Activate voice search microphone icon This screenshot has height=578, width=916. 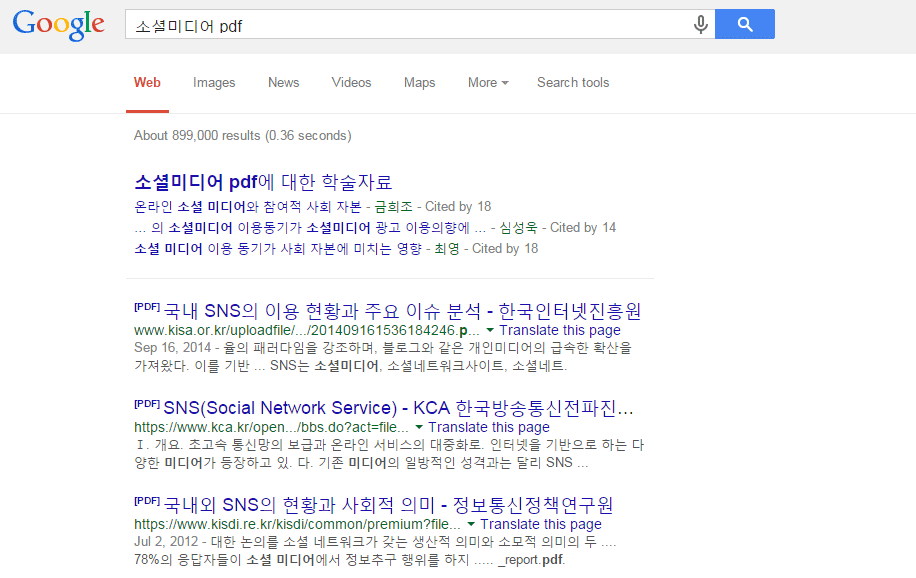click(700, 25)
